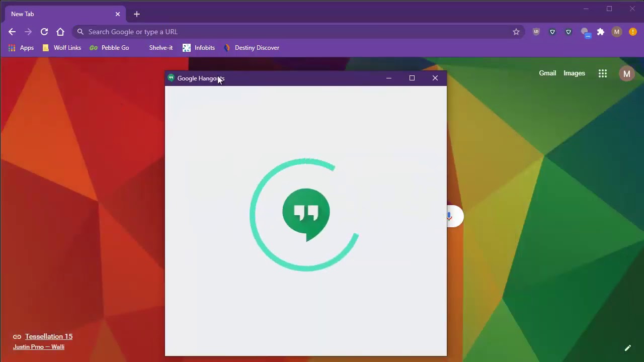Open the Gmail link
644x362 pixels.
547,73
